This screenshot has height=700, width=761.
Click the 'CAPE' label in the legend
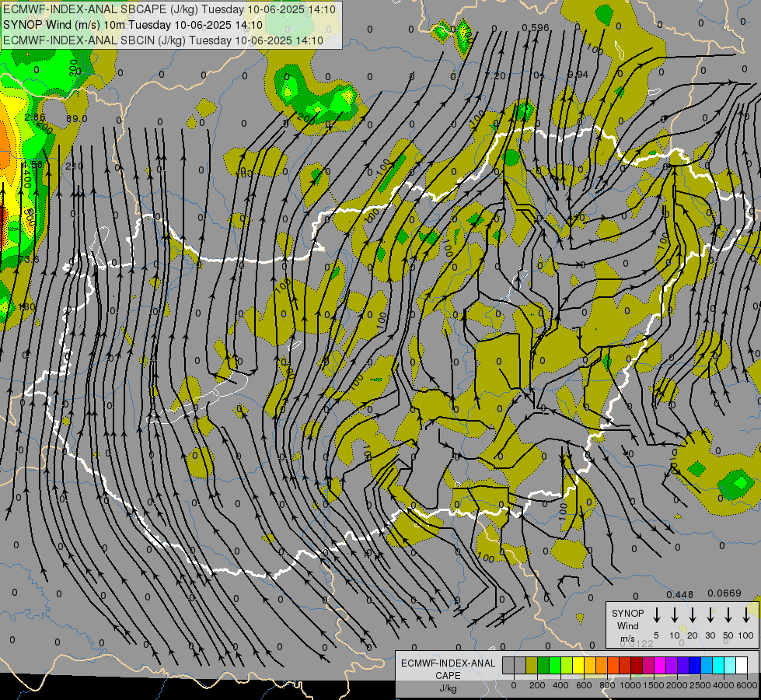(x=448, y=676)
